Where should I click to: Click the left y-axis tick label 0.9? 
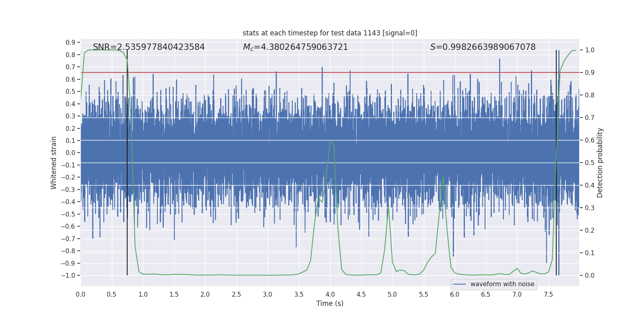coord(70,42)
